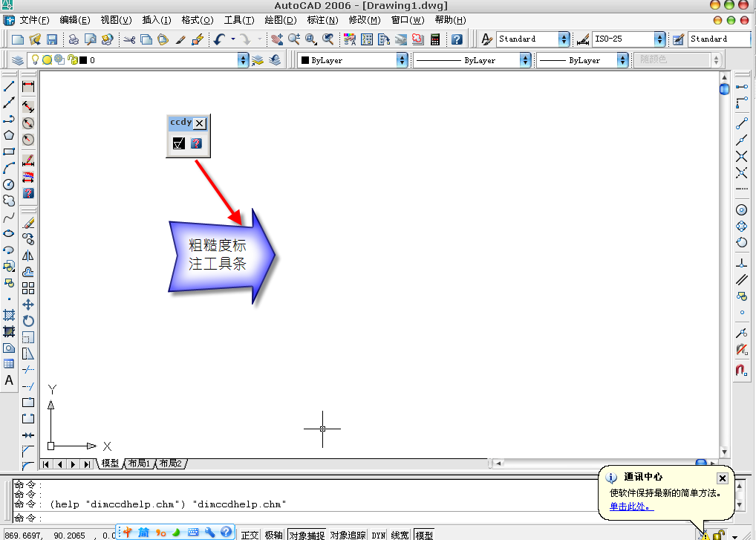Viewport: 756px width, 540px height.
Task: Select the Revision Cloud tool
Action: pyautogui.click(x=9, y=201)
